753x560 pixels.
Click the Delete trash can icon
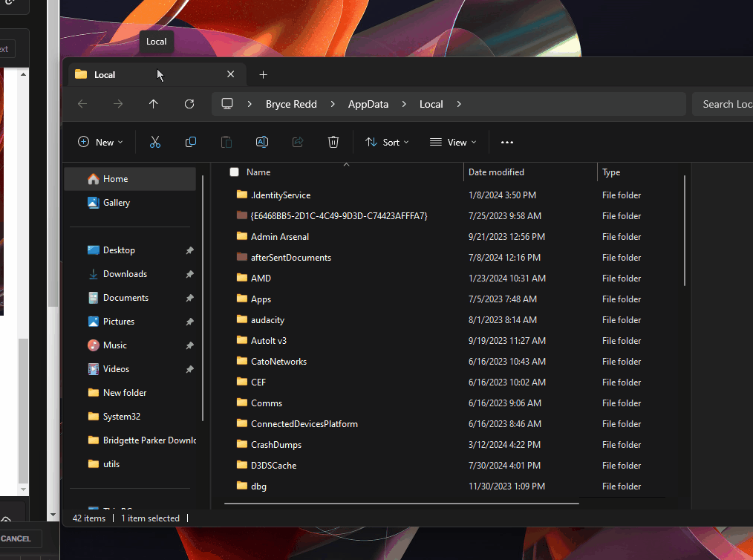pos(333,142)
